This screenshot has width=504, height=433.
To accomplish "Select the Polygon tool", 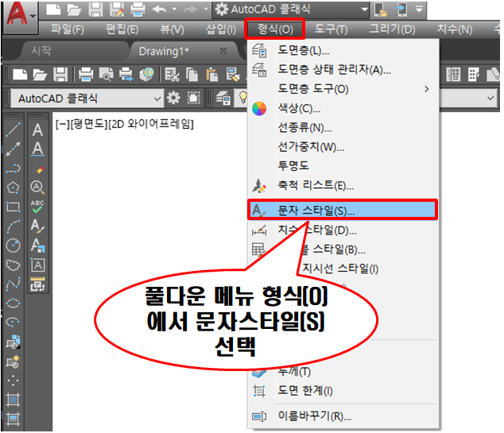I will (13, 188).
